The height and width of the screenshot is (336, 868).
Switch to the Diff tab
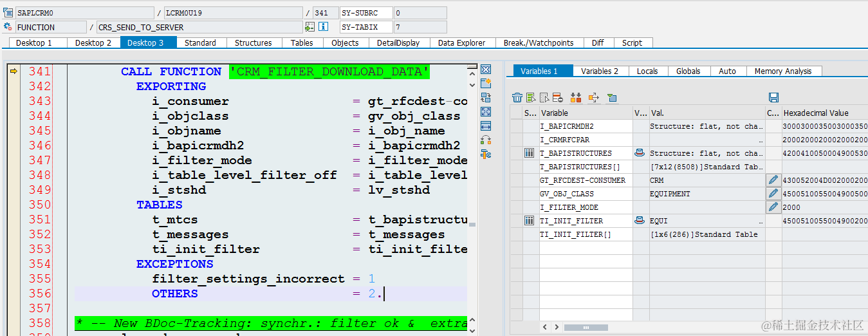coord(598,42)
